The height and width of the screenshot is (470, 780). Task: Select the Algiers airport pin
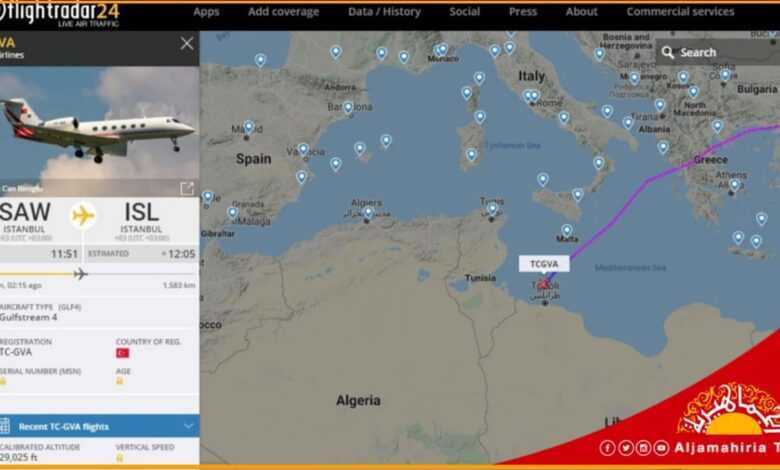pyautogui.click(x=368, y=213)
